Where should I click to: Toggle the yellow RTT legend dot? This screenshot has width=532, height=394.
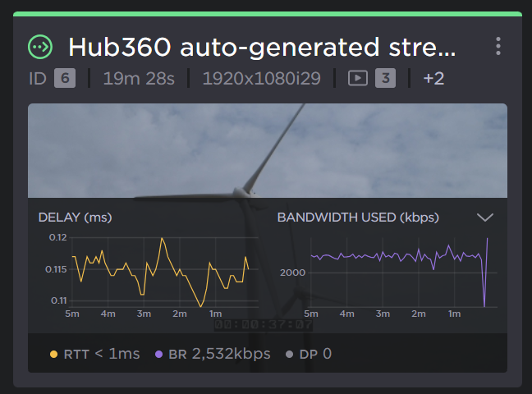tap(54, 355)
